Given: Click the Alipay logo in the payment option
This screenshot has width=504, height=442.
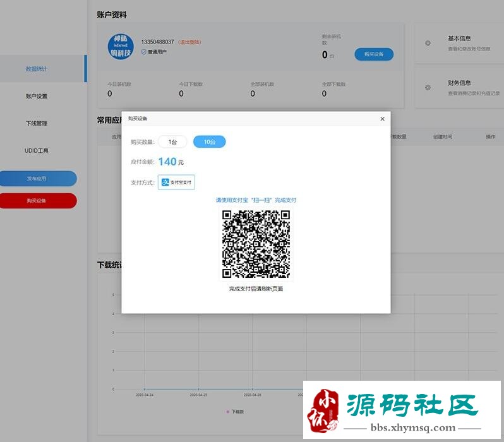Looking at the screenshot, I should [165, 182].
